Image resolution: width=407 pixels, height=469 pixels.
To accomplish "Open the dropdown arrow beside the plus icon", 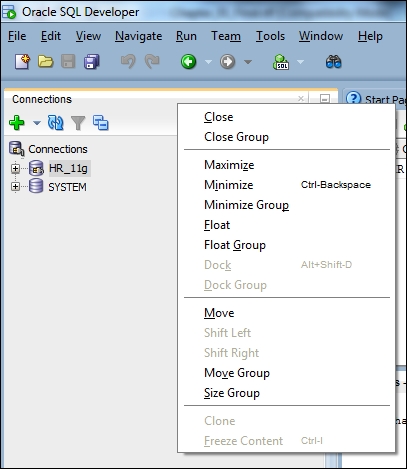I will point(37,123).
